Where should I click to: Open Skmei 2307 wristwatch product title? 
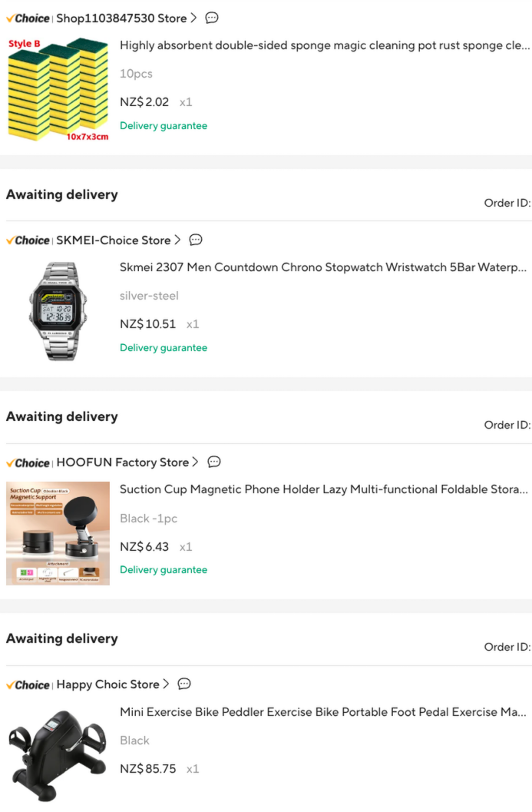[x=323, y=267]
